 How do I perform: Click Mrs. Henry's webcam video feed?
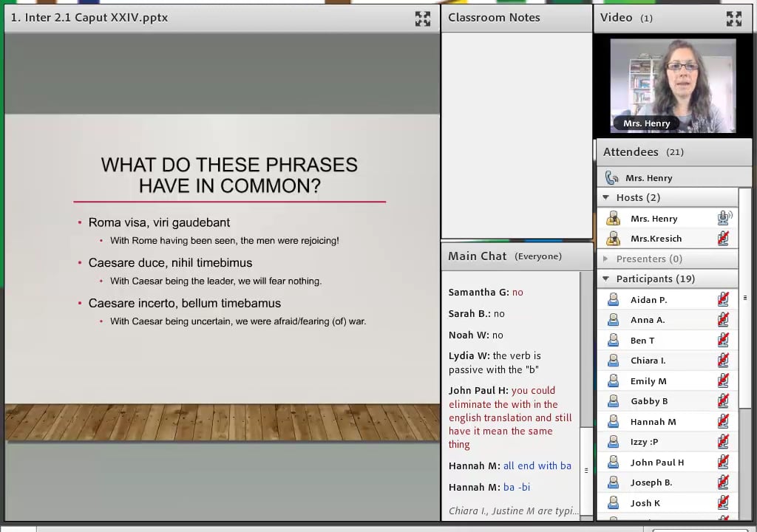point(673,86)
